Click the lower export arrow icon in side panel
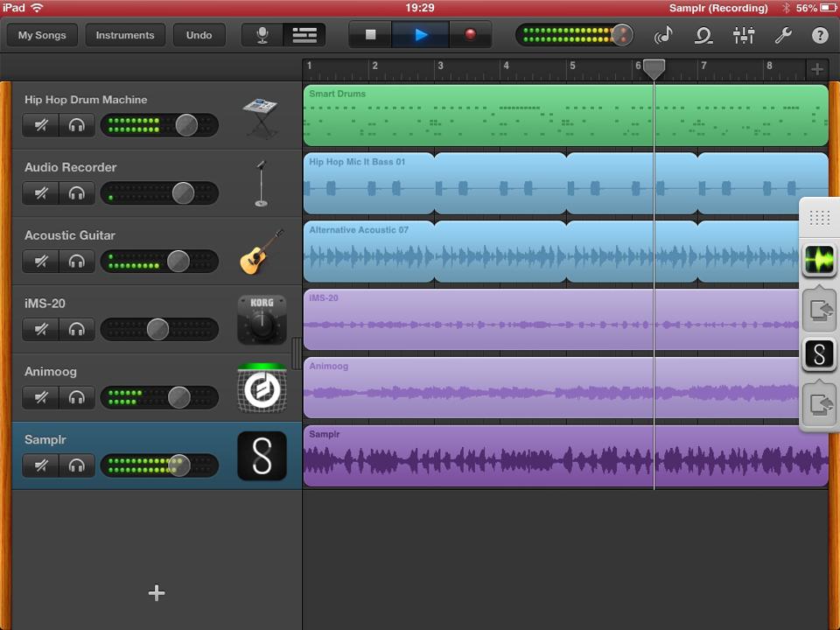840x630 pixels. point(819,404)
